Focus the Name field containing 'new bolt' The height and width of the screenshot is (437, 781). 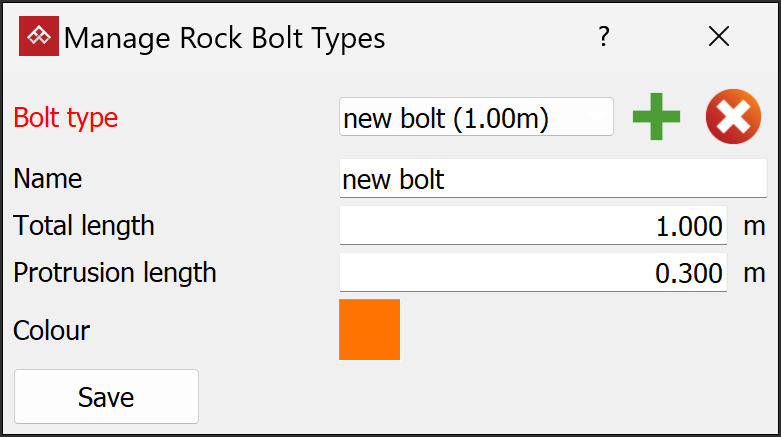[x=552, y=180]
